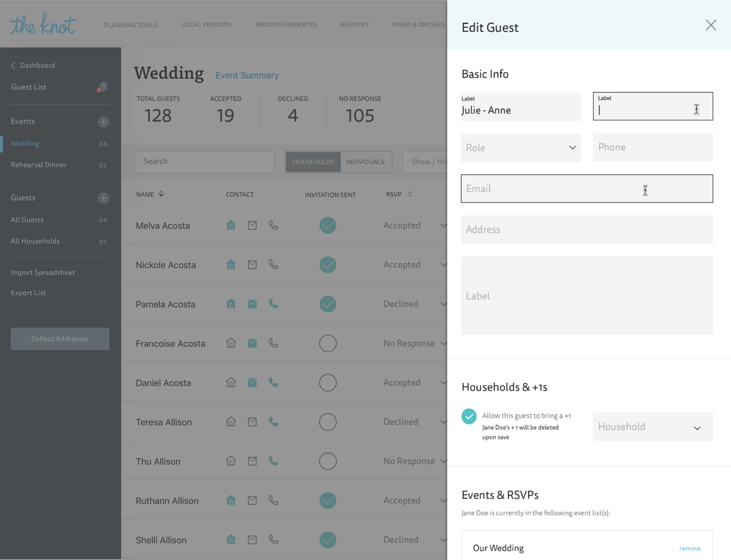The height and width of the screenshot is (560, 731).
Task: Click Daniel Acosta's phone icon
Action: click(x=273, y=382)
